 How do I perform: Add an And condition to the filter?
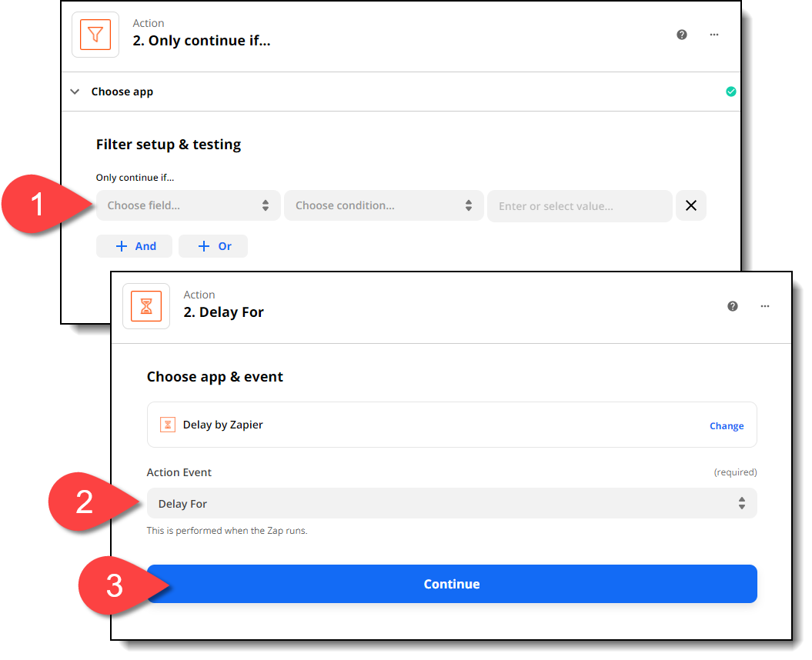[x=134, y=246]
